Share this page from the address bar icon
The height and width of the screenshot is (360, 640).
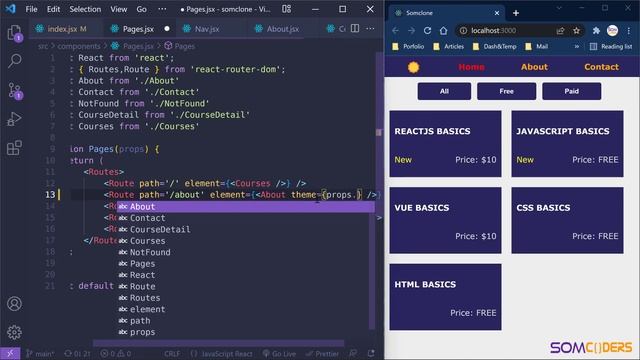tap(560, 31)
